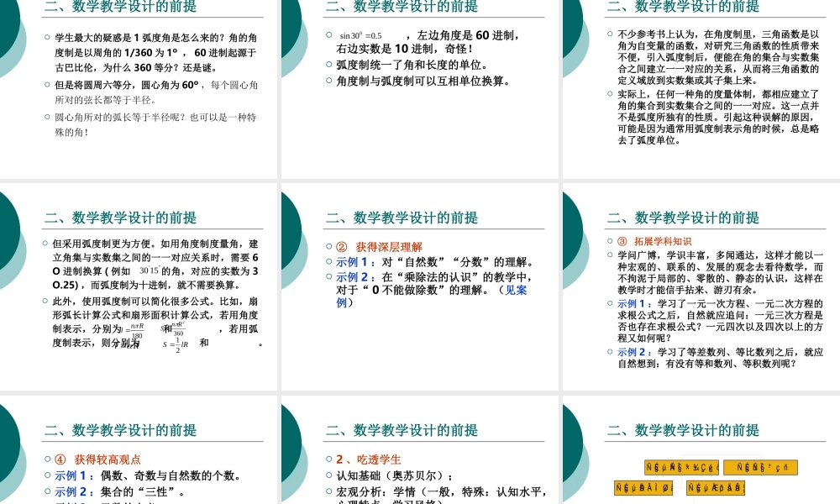Select the heading '② 获得深层理解'
Viewport: 840px width, 504px height.
tap(380, 247)
